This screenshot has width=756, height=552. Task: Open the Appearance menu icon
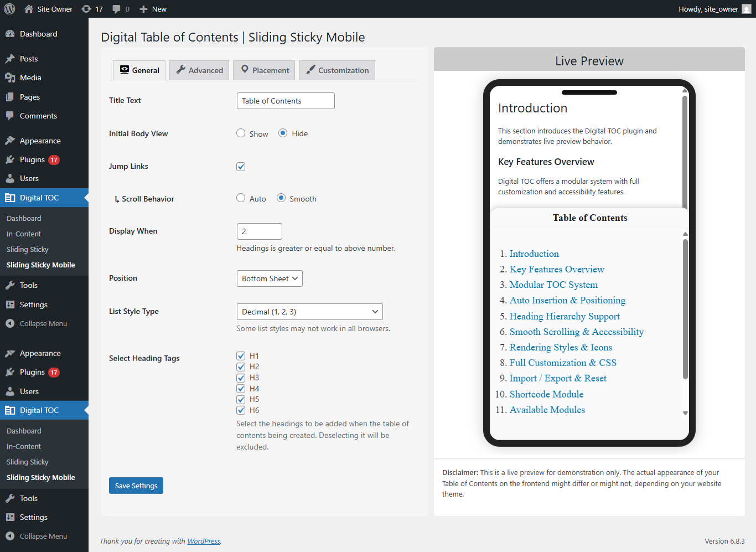tap(11, 140)
